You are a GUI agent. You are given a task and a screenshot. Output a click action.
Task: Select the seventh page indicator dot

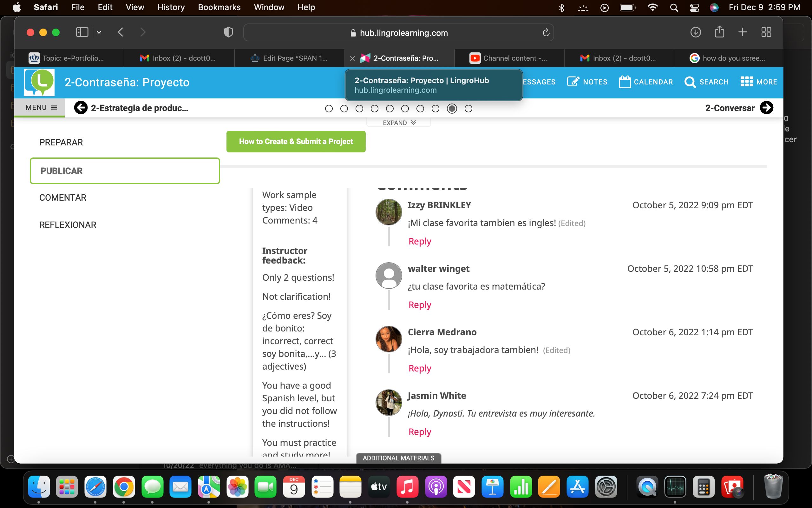(x=420, y=109)
